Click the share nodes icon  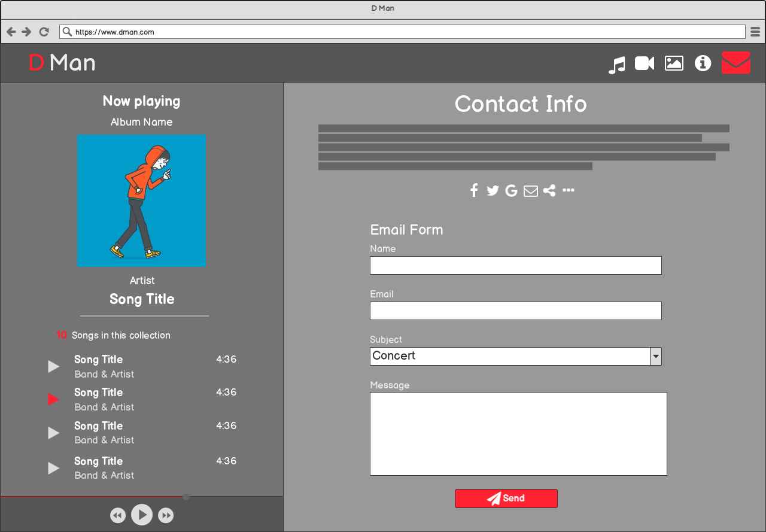point(549,191)
